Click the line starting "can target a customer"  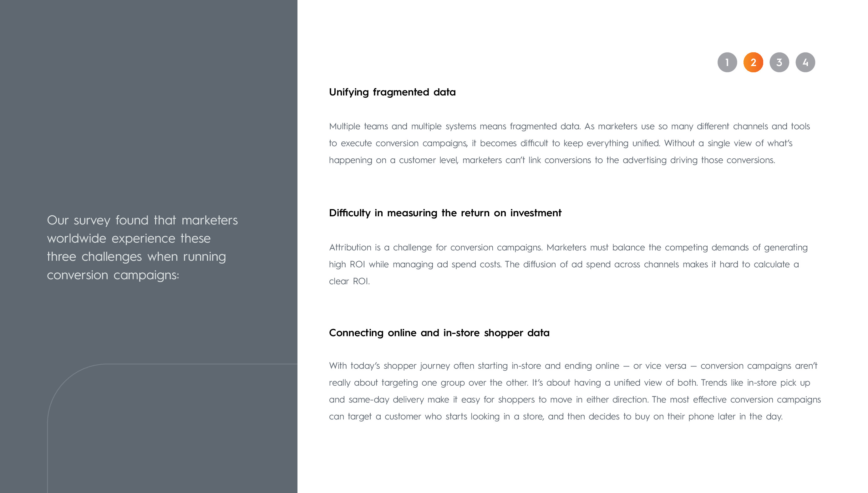tap(556, 417)
